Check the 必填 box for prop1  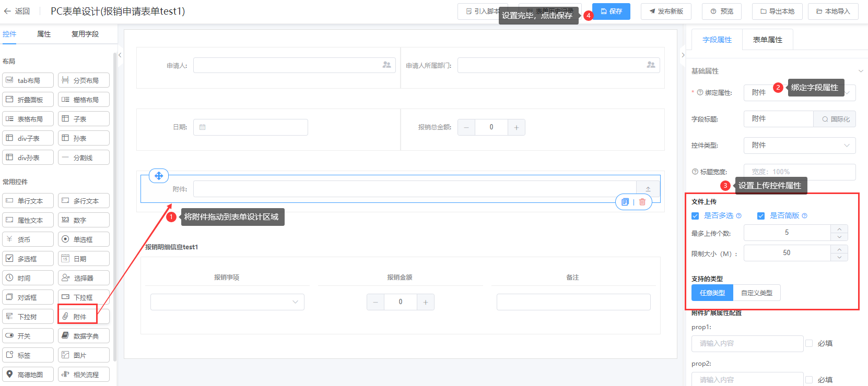(x=809, y=343)
